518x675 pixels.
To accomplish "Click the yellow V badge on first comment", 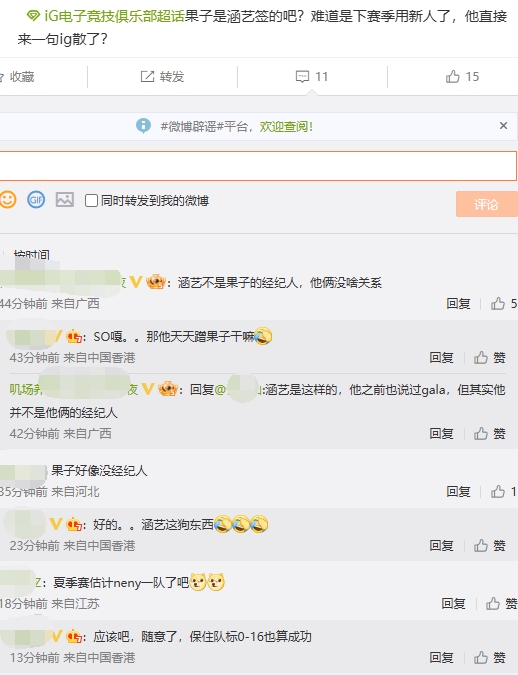I will pyautogui.click(x=136, y=282).
